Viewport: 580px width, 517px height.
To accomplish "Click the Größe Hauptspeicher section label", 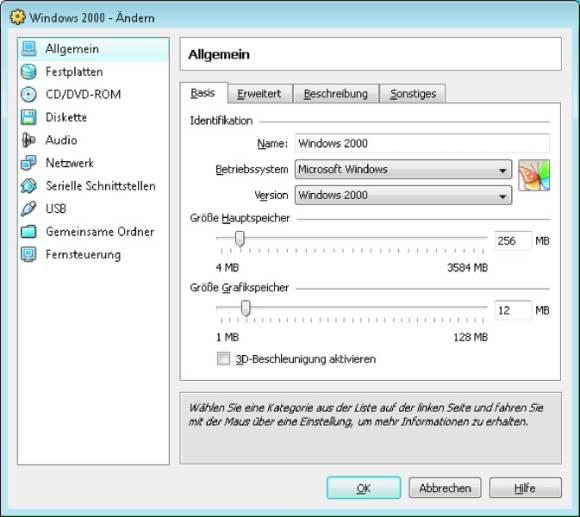I will (x=240, y=218).
